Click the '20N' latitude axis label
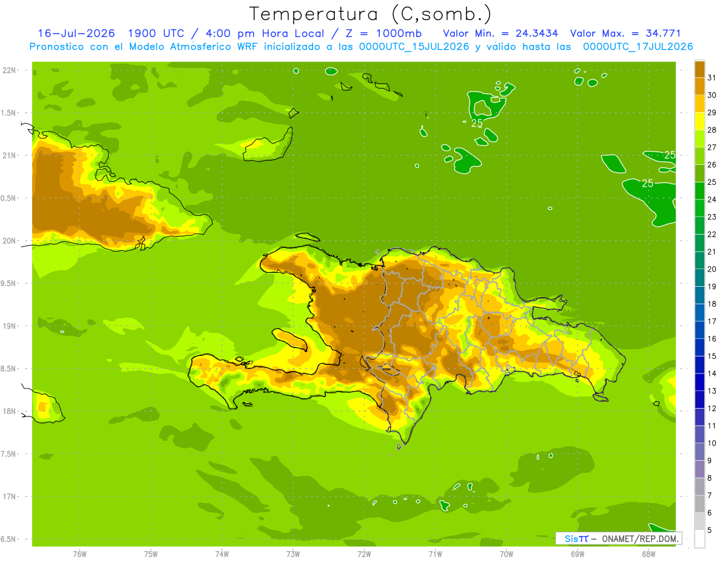 (10, 241)
